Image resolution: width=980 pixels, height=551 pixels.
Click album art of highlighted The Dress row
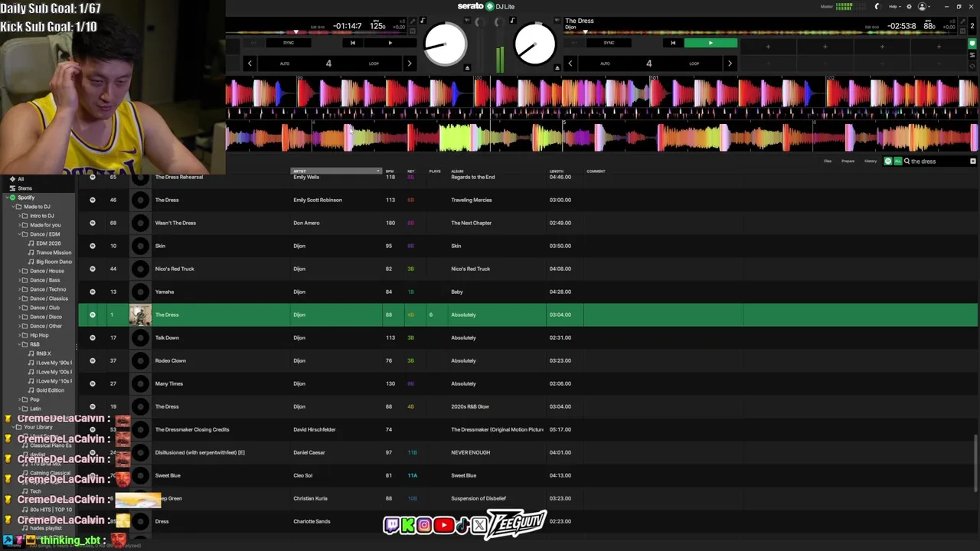pyautogui.click(x=140, y=315)
